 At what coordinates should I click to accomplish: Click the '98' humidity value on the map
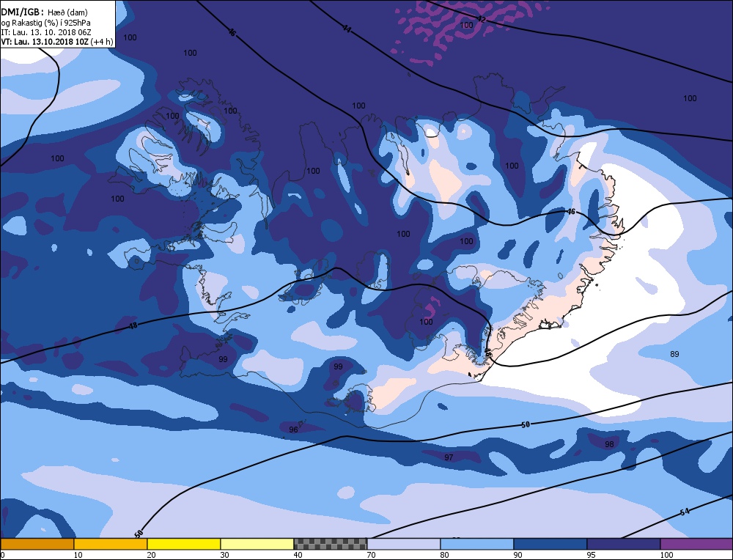[x=609, y=444]
